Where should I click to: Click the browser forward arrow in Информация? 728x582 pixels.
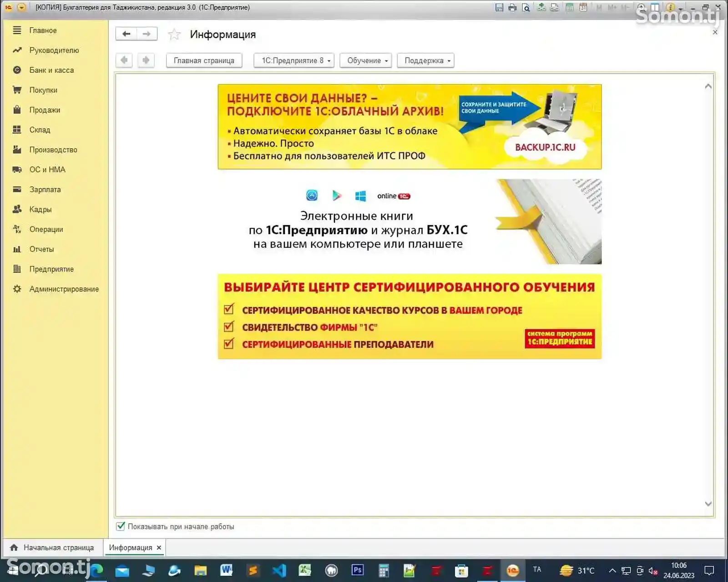point(146,60)
